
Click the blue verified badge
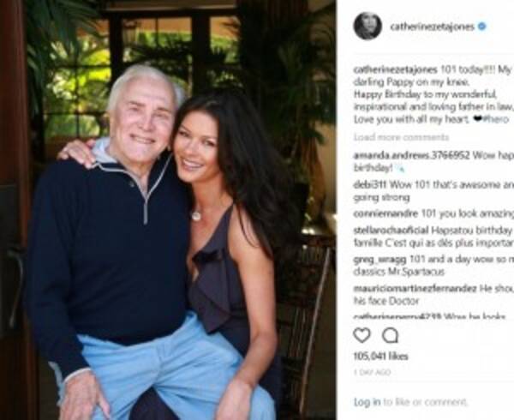click(481, 27)
